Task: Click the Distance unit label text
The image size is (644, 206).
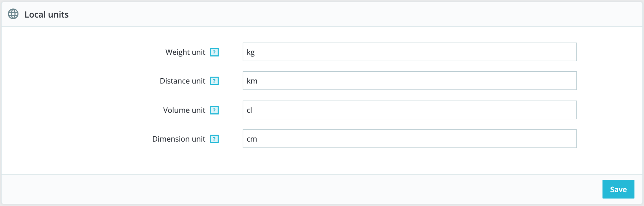Action: coord(183,81)
